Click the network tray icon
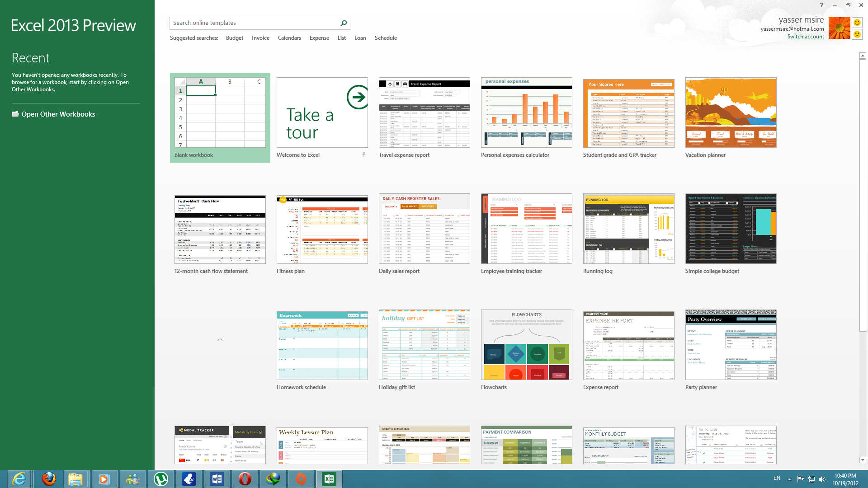 coord(811,479)
